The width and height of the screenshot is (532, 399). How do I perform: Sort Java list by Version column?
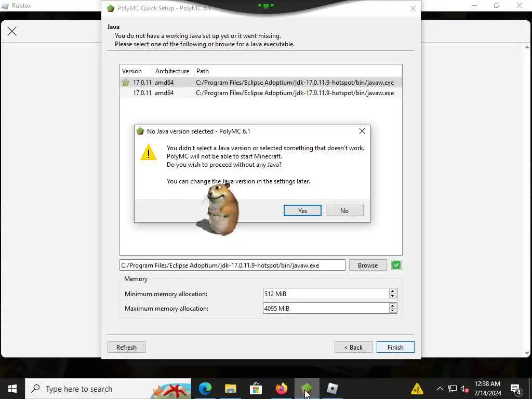pyautogui.click(x=136, y=71)
